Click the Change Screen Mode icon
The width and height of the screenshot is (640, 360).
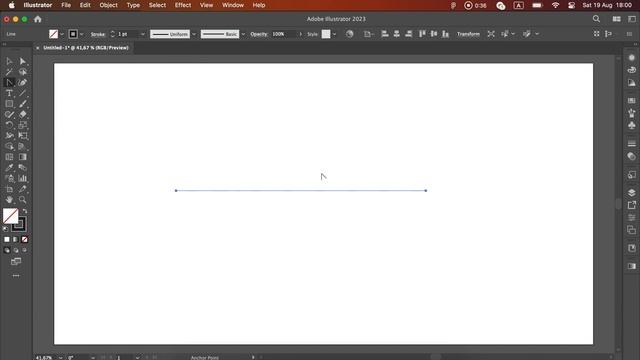coord(16,262)
